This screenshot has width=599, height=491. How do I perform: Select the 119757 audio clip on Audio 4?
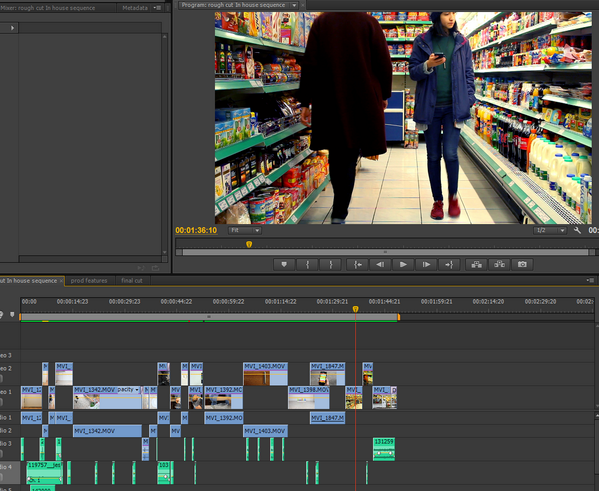45,473
